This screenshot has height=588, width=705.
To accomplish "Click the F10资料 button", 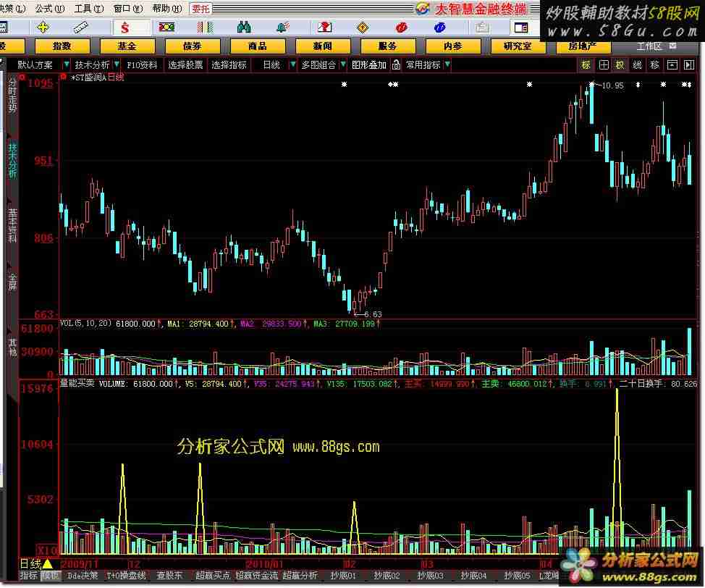I will [142, 64].
